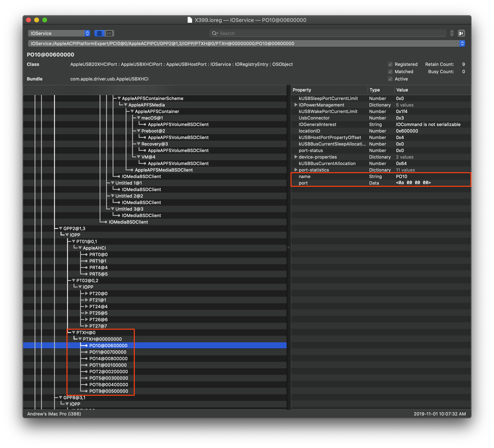
Task: Open the IOService plane dropdown
Action: point(59,33)
